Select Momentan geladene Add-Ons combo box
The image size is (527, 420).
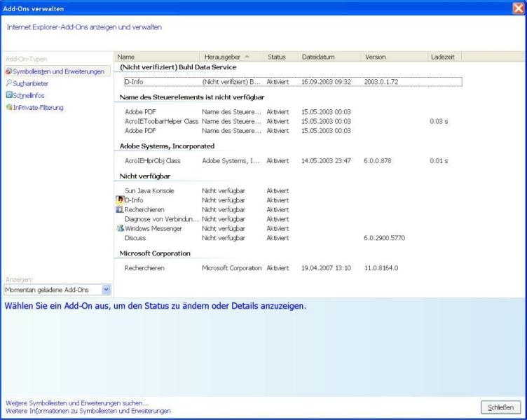(x=57, y=290)
